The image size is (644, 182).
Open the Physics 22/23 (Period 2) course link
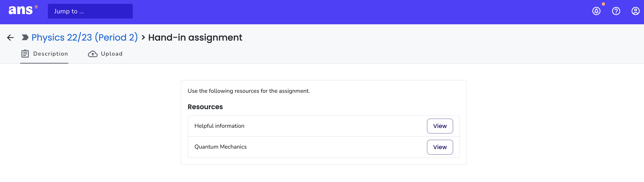click(85, 37)
